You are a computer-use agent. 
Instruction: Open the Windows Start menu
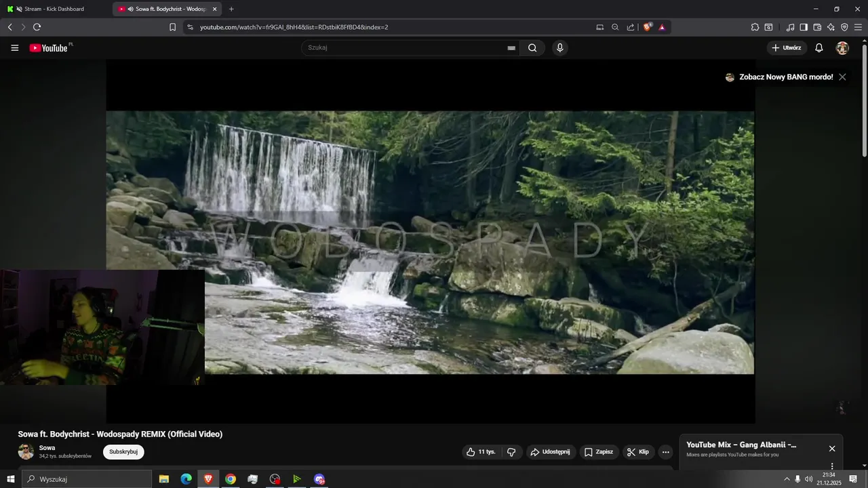(x=10, y=479)
